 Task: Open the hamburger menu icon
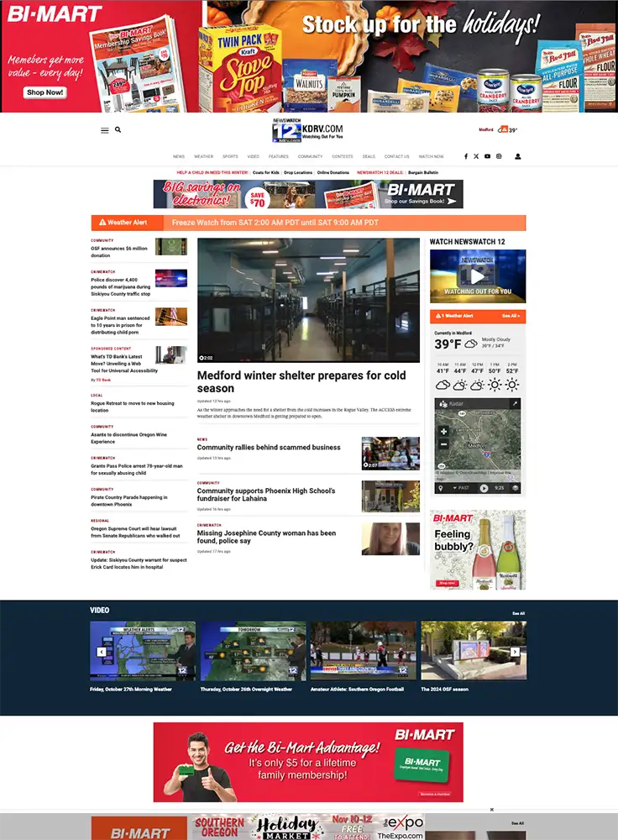coord(105,130)
